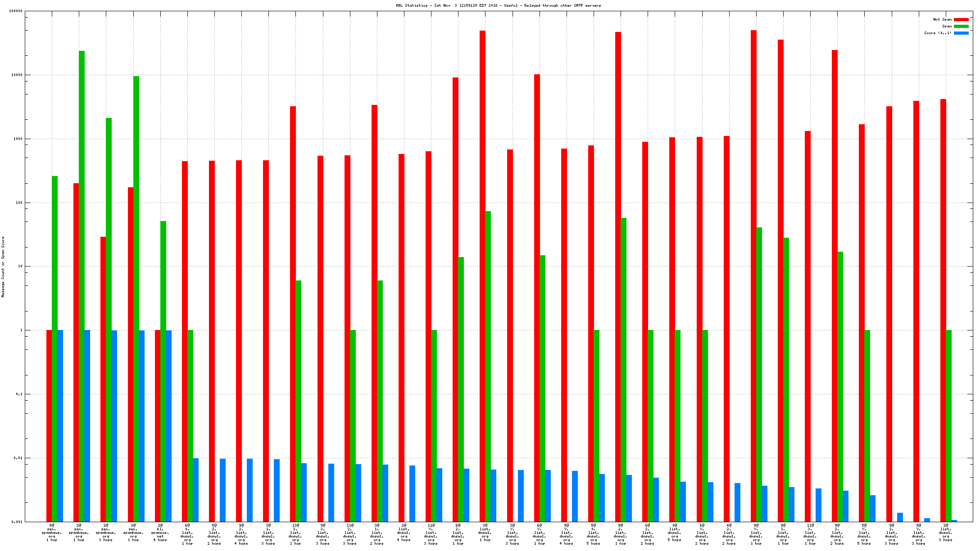Click the 13@ 3.list.dnswl.org 1 hop label

[x=295, y=534]
